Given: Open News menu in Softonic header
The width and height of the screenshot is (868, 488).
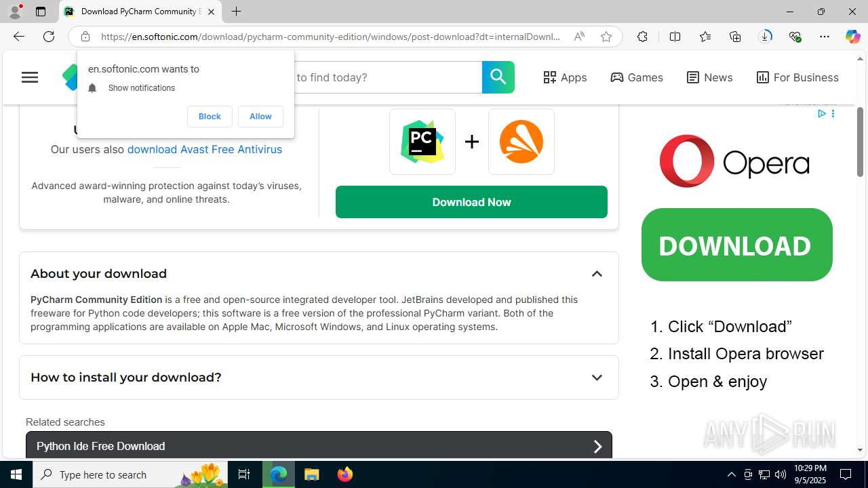Looking at the screenshot, I should pos(709,77).
